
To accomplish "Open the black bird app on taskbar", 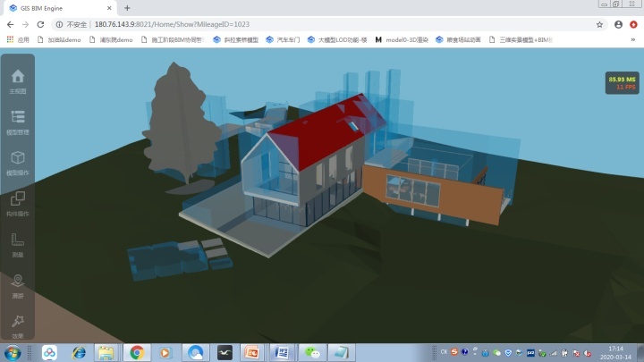I will 225,352.
